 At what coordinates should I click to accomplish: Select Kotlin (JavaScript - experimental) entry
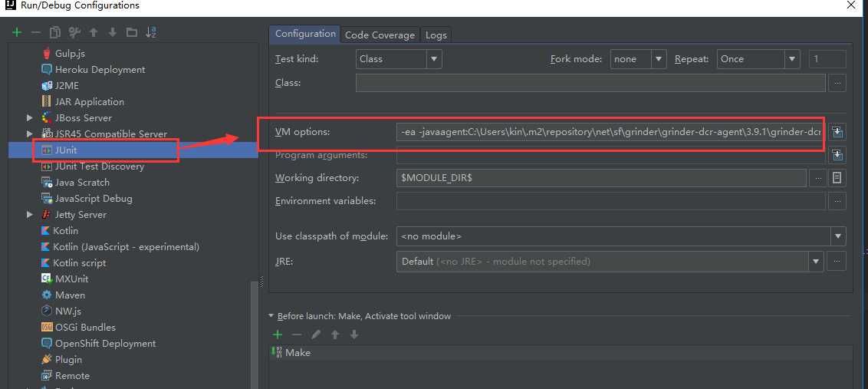click(126, 246)
